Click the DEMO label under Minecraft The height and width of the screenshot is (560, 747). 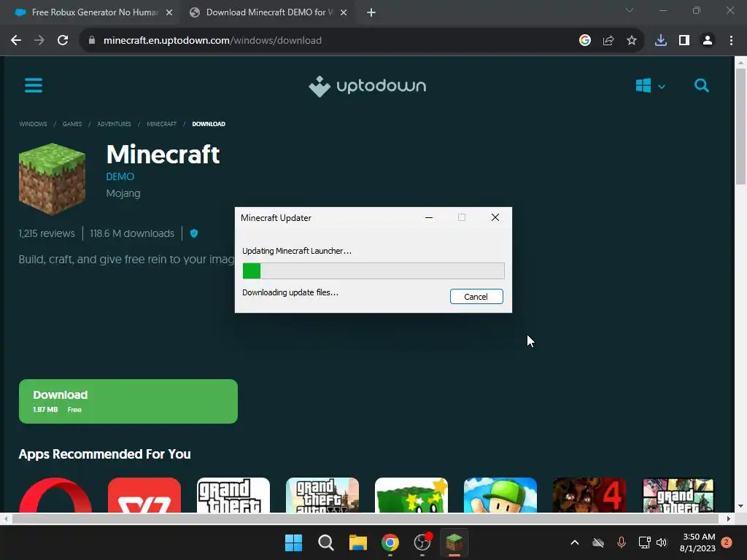120,176
